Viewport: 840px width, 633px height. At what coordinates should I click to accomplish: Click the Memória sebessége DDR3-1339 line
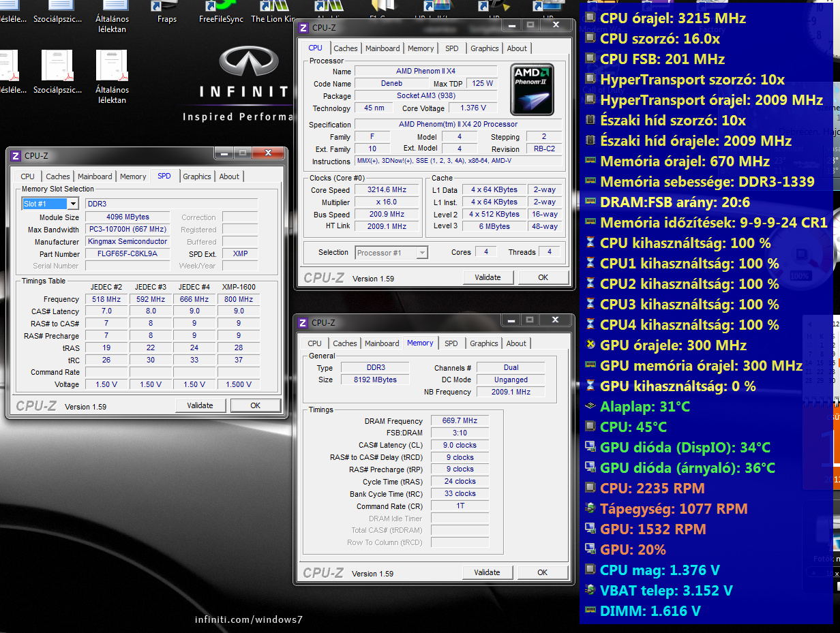[707, 181]
